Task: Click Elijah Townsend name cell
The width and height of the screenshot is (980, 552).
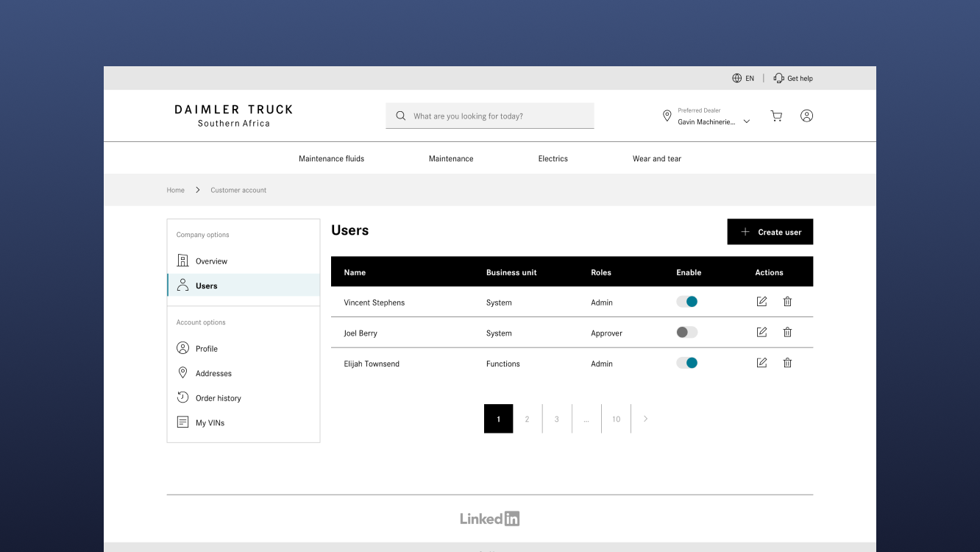Action: (x=372, y=364)
